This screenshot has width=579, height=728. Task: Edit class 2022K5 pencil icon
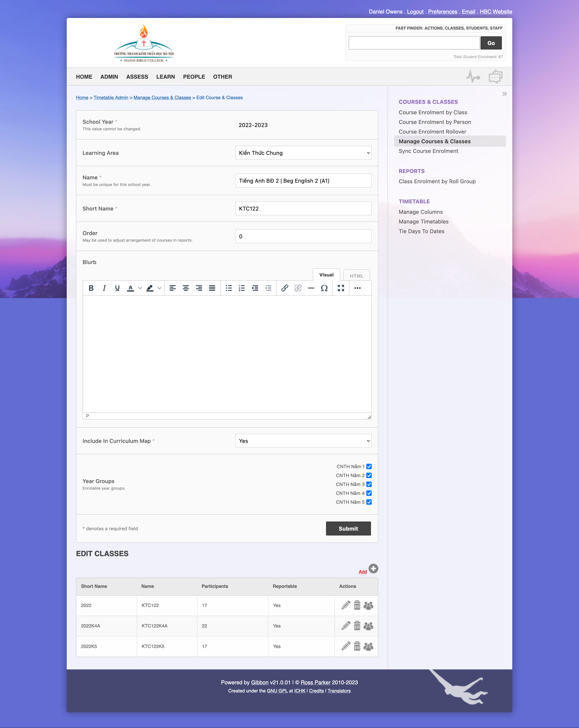click(346, 646)
